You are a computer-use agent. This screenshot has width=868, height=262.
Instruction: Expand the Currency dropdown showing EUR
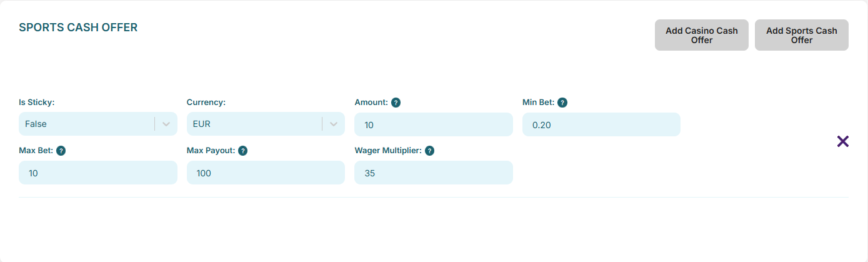pos(255,124)
